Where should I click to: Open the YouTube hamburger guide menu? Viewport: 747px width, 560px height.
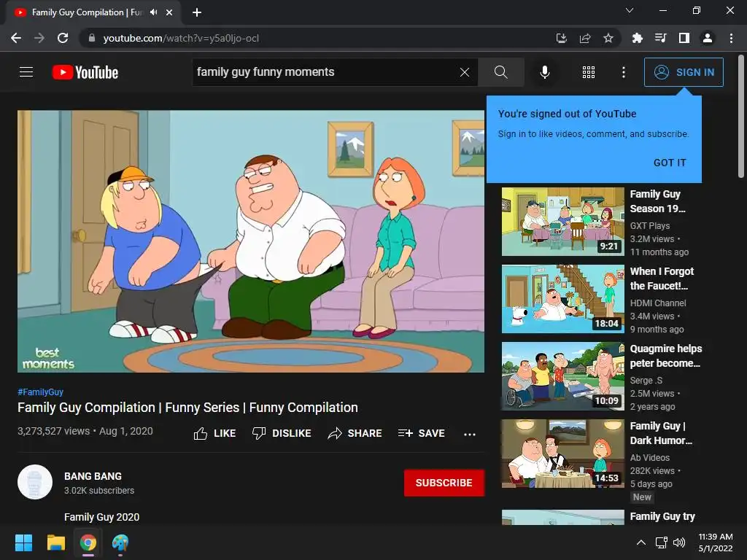[26, 72]
